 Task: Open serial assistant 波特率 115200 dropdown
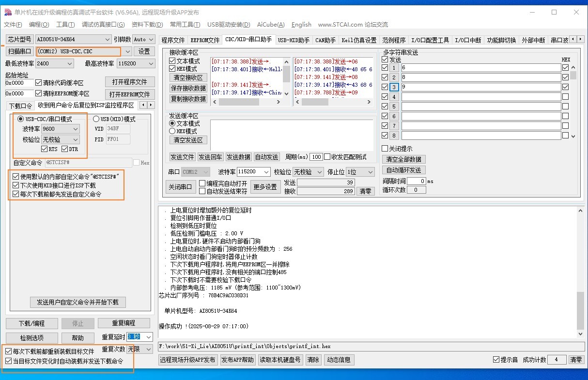[x=266, y=172]
